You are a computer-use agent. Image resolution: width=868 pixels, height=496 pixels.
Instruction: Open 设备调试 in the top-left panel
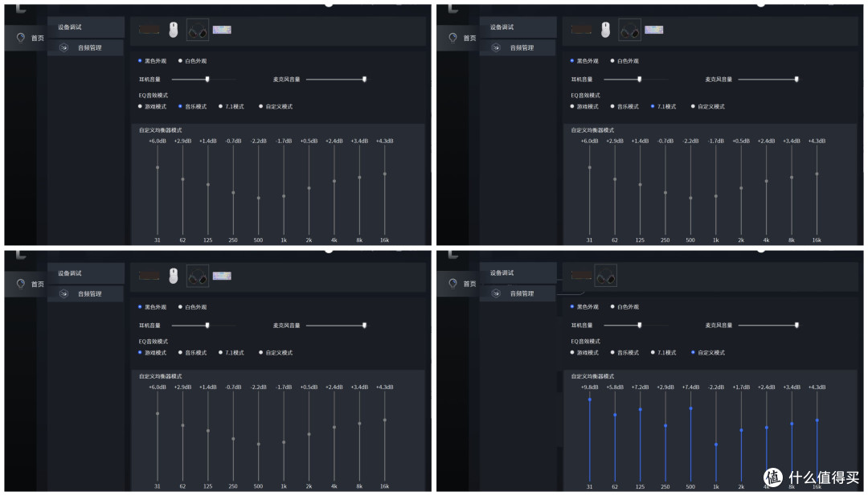[x=86, y=27]
